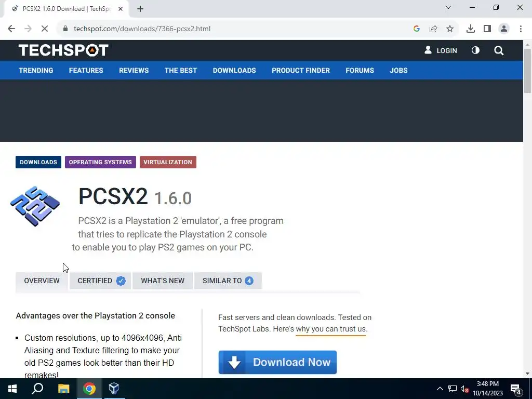
Task: Click 'Advantages over the Playstation 2 console' heading
Action: 96,315
